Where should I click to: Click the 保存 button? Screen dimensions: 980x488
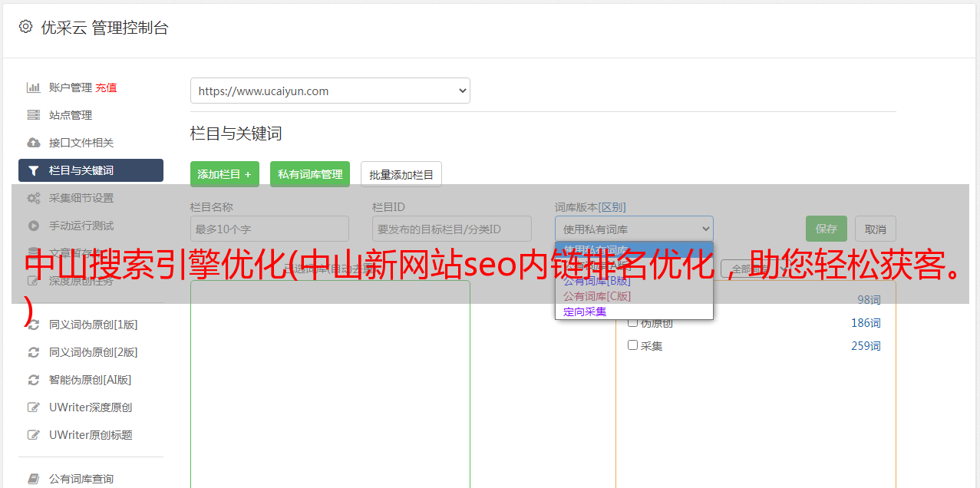click(827, 229)
